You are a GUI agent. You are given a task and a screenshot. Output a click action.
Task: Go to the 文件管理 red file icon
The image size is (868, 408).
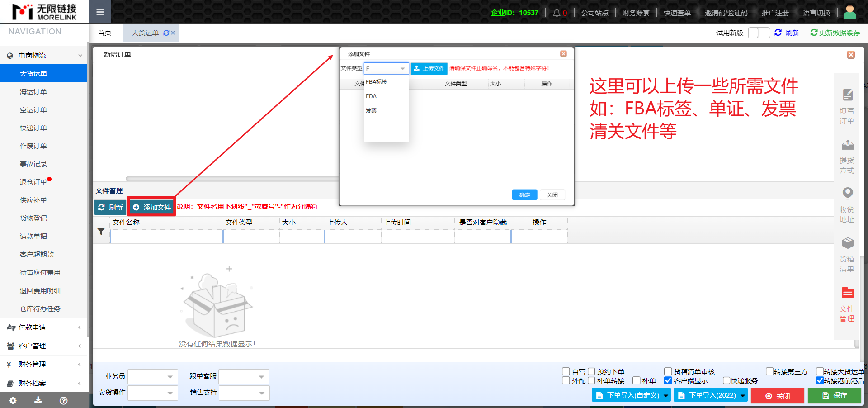tap(847, 293)
